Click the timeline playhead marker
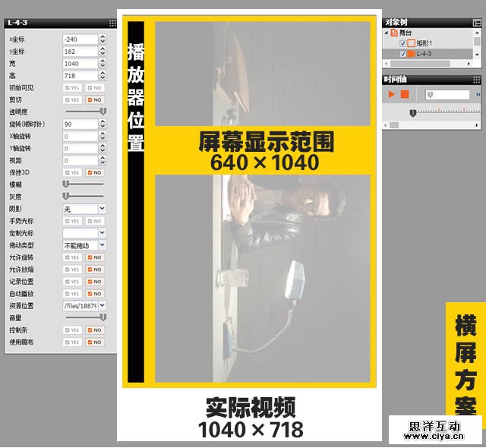Viewport: 486px width, 448px height. pyautogui.click(x=413, y=113)
